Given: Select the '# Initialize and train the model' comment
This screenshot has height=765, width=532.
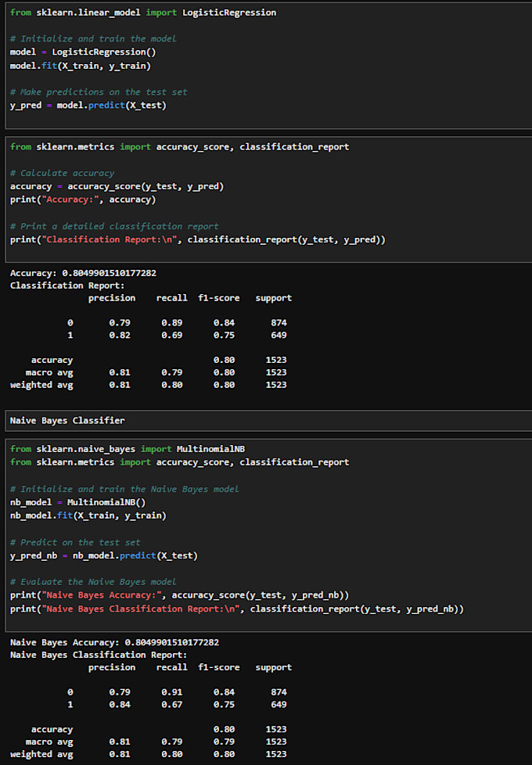Looking at the screenshot, I should click(x=93, y=38).
